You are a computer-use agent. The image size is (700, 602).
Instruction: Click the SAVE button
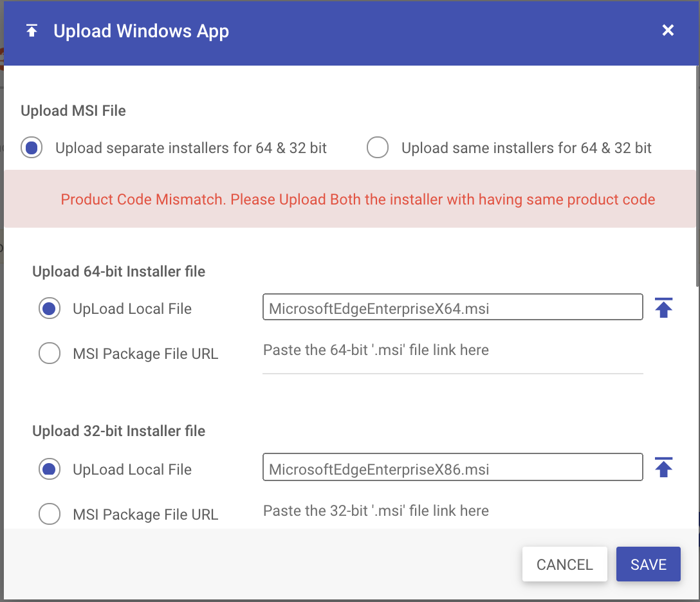click(649, 564)
